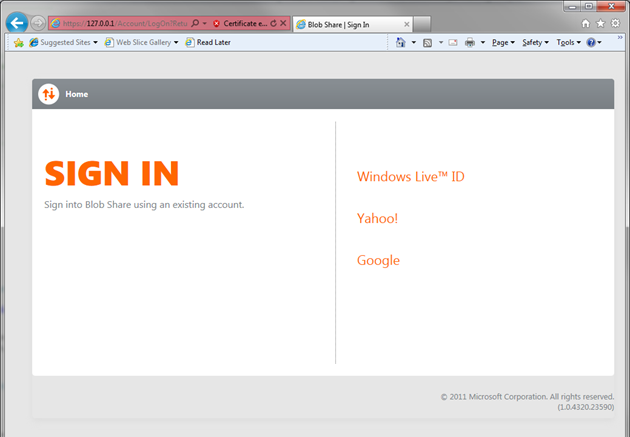Click the version number (1.0.4320.23590)
Image resolution: width=630 pixels, height=437 pixels.
point(586,407)
